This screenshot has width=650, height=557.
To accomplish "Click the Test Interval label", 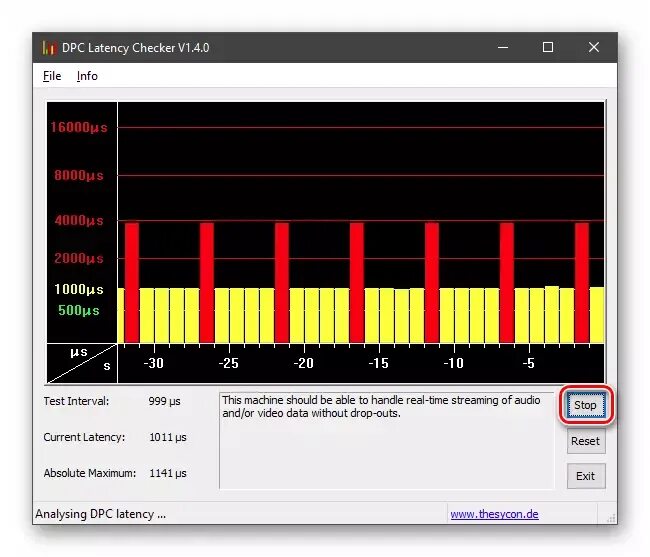I will click(x=76, y=402).
